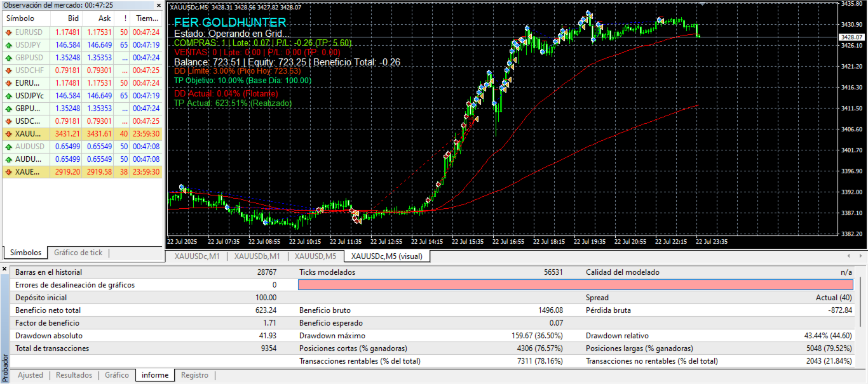Click the Factor de beneficio value 1.71
Screen dimensions: 868x384
click(269, 323)
